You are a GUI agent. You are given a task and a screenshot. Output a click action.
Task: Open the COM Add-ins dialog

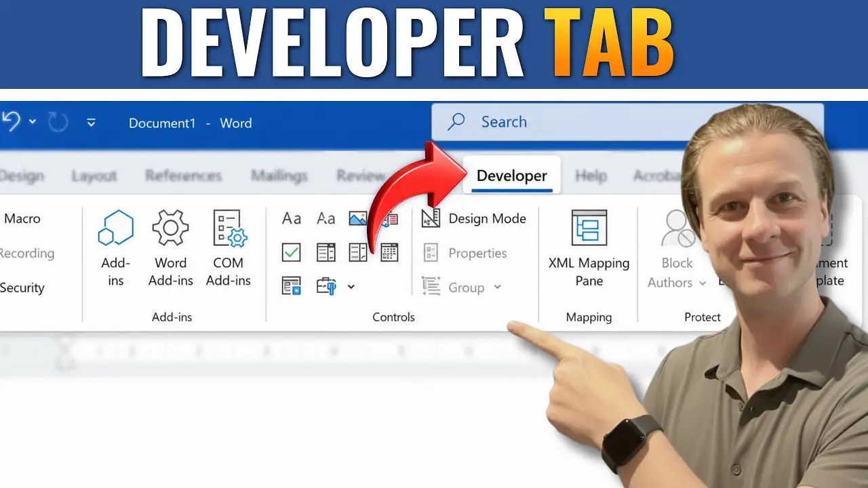229,248
